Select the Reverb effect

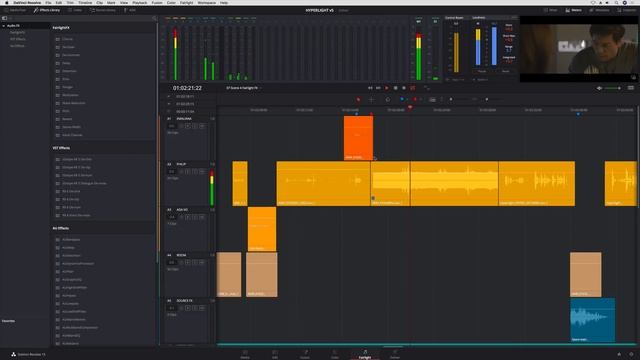(67, 119)
